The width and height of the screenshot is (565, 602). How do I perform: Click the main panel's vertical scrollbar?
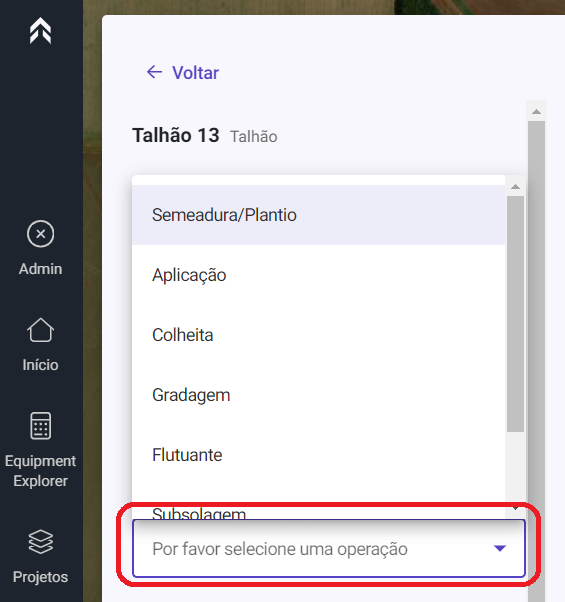[536, 361]
